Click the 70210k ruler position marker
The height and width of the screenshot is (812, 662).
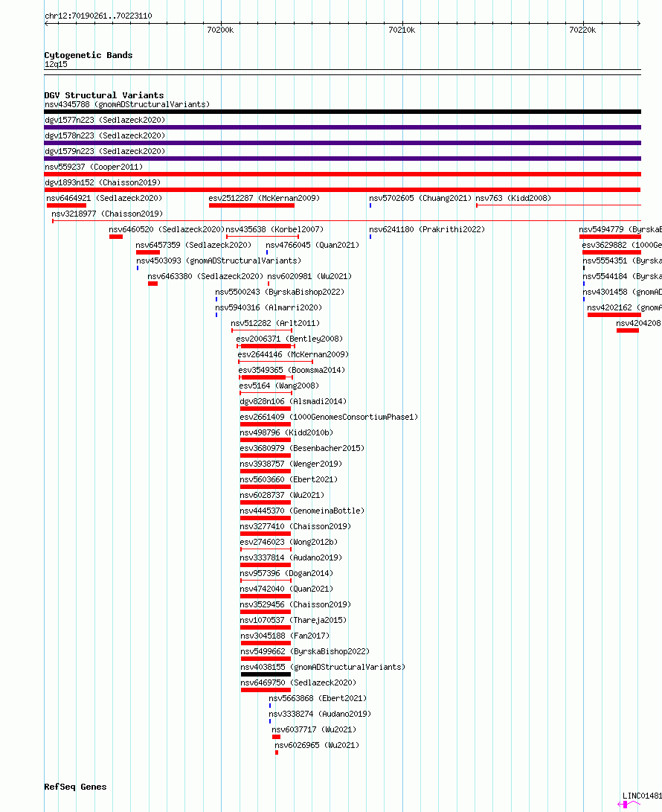[x=402, y=30]
